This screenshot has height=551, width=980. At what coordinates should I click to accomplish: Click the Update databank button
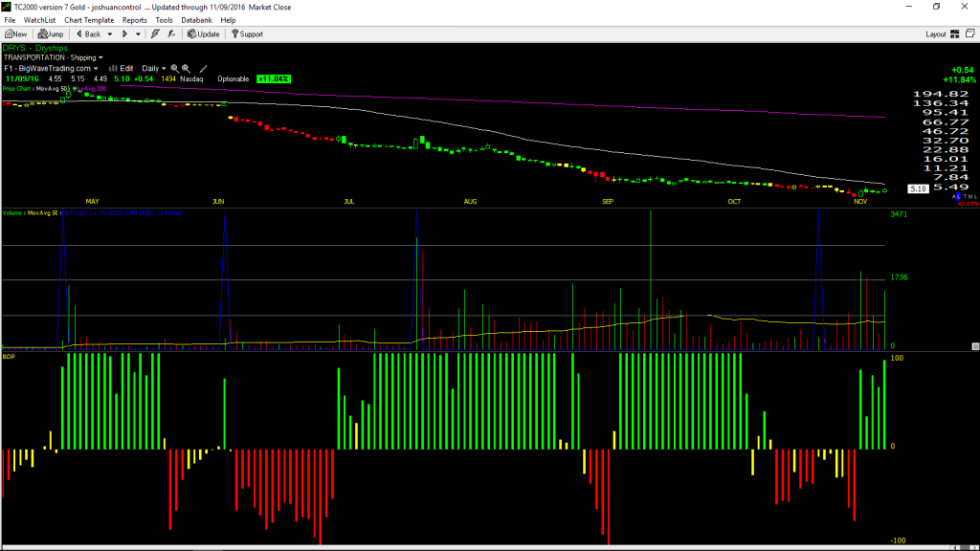tap(204, 34)
